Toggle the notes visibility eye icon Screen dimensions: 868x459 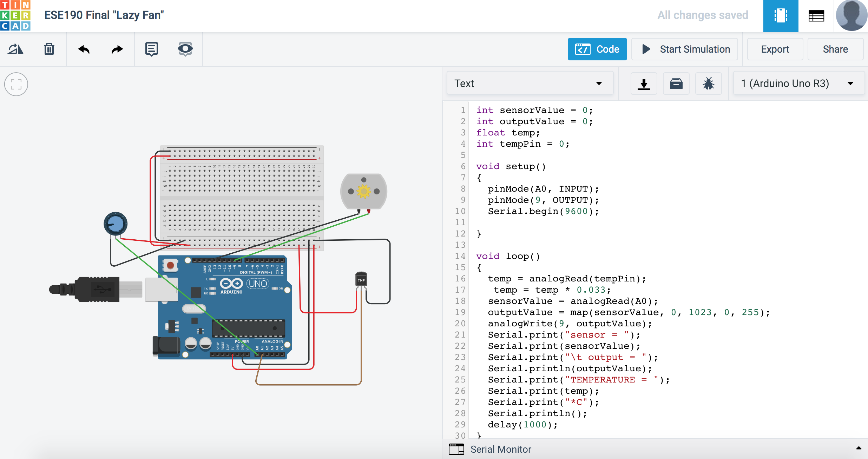click(185, 49)
